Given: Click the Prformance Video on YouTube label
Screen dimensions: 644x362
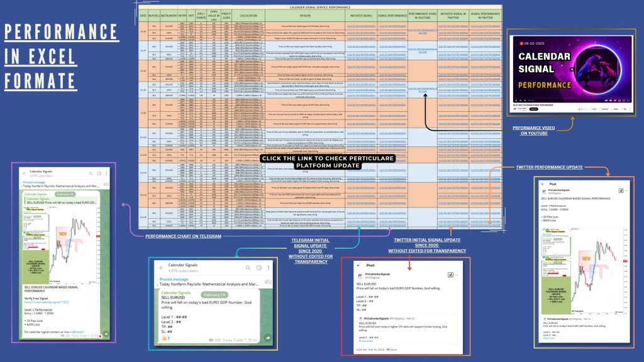Looking at the screenshot, I should [534, 131].
